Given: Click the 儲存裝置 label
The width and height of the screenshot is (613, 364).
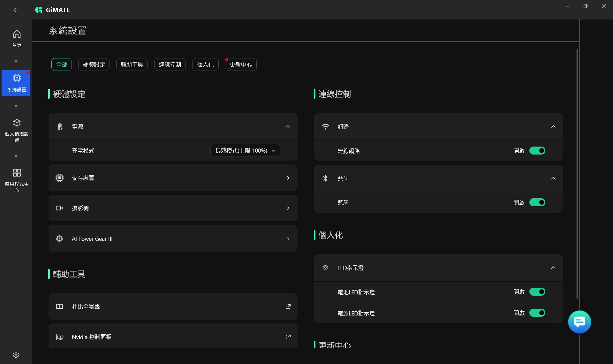Looking at the screenshot, I should 83,178.
